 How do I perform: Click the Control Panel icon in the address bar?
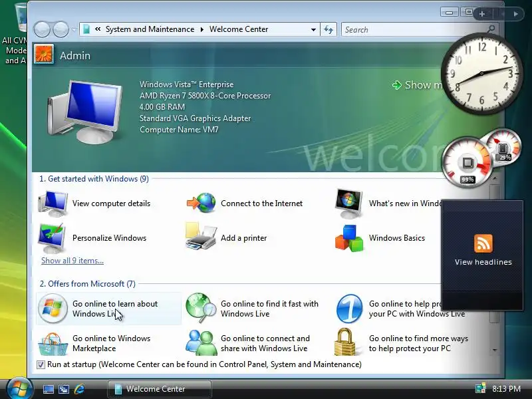[86, 29]
